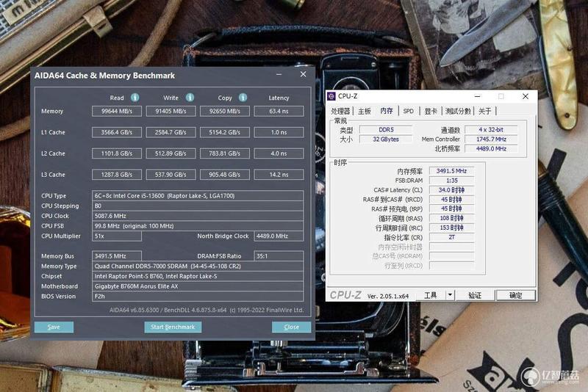Click the 工具 button in CPU-Z

coord(430,295)
